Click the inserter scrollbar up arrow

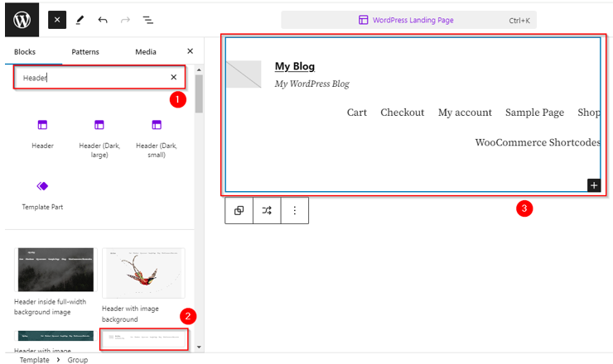point(199,69)
